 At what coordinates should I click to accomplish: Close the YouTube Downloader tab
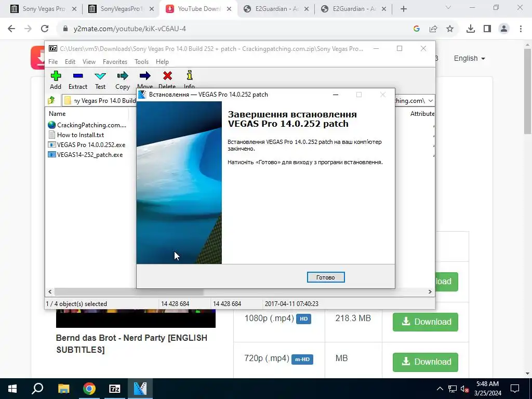pos(229,9)
